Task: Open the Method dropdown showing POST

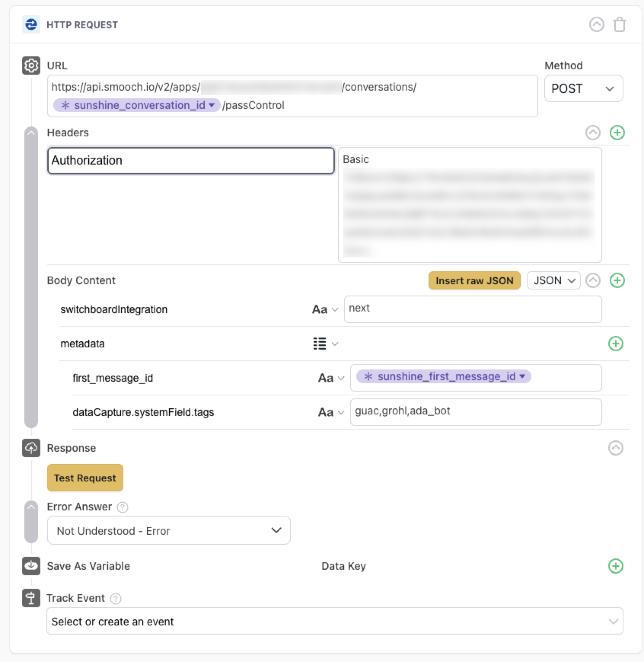Action: (583, 88)
